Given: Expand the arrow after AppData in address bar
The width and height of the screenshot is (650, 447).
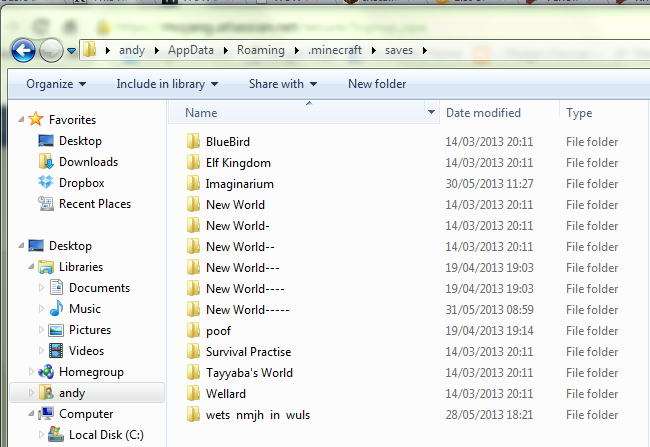Looking at the screenshot, I should [x=226, y=51].
